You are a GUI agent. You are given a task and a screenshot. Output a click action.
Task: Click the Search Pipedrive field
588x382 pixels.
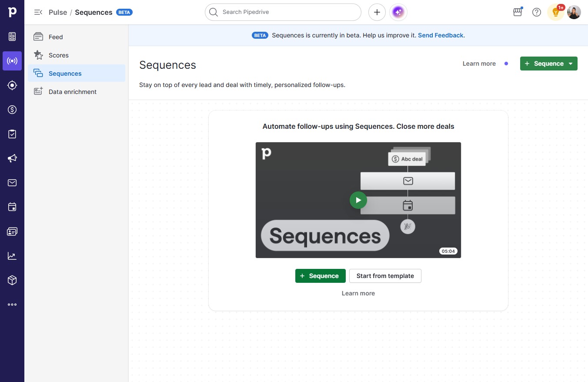click(283, 12)
